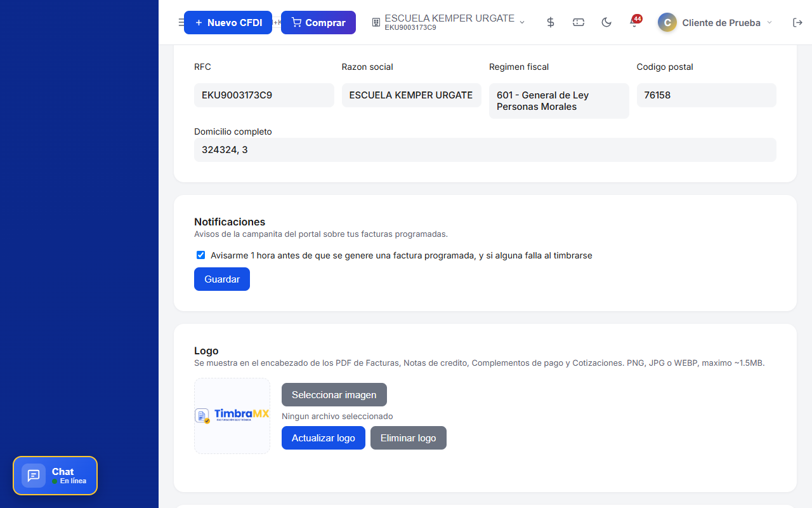This screenshot has width=812, height=508.
Task: Click the dollar sign icon
Action: [551, 22]
